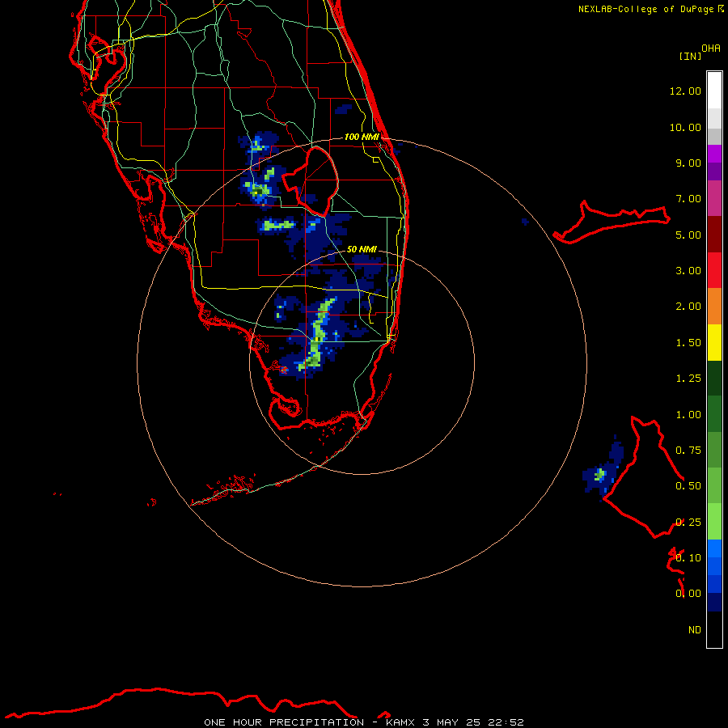This screenshot has height=728, width=728.
Task: Click the 1.25 legend value
Action: coord(688,379)
